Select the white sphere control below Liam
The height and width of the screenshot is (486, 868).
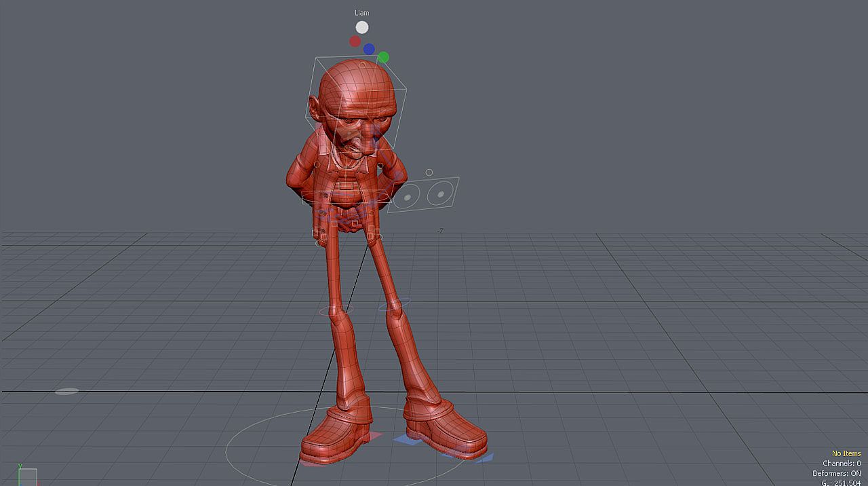pos(362,27)
